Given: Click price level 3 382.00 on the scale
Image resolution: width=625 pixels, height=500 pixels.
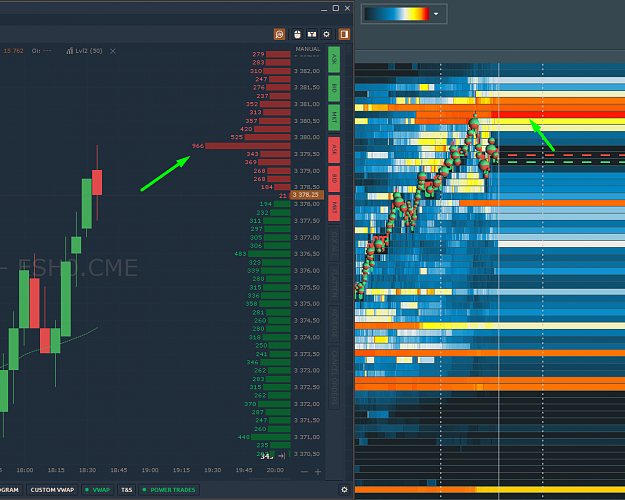Looking at the screenshot, I should pyautogui.click(x=307, y=71).
